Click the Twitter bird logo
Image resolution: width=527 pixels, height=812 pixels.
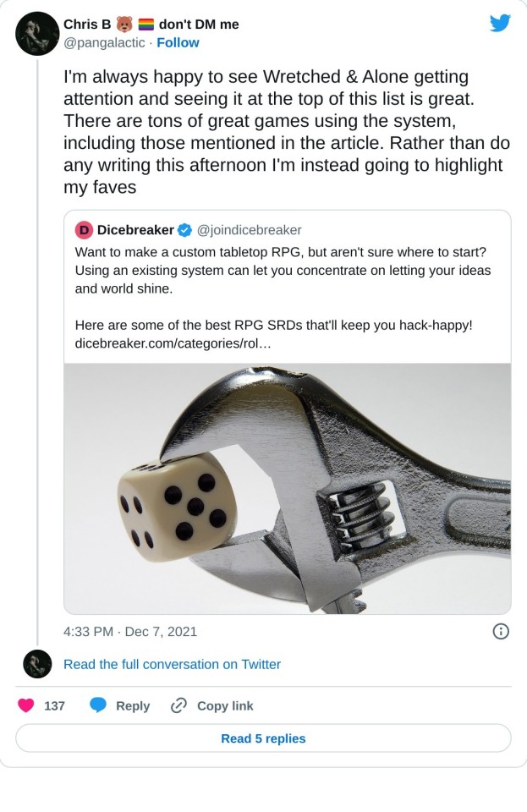500,24
